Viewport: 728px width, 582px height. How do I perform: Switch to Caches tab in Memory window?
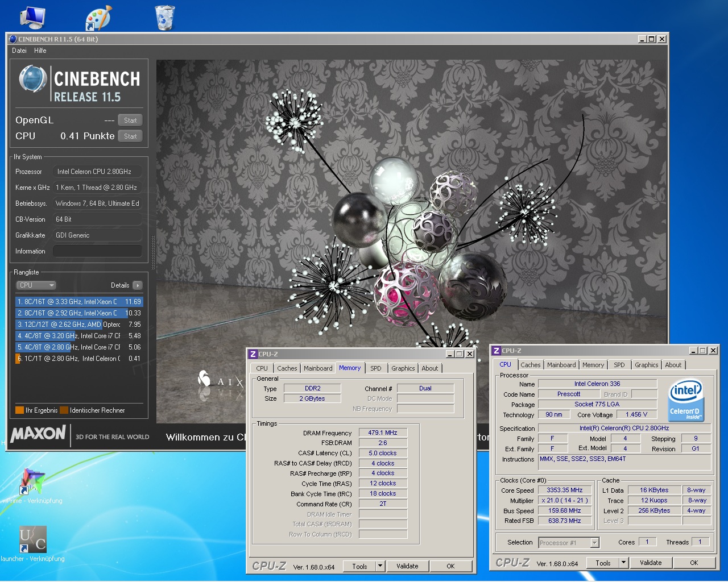point(287,368)
